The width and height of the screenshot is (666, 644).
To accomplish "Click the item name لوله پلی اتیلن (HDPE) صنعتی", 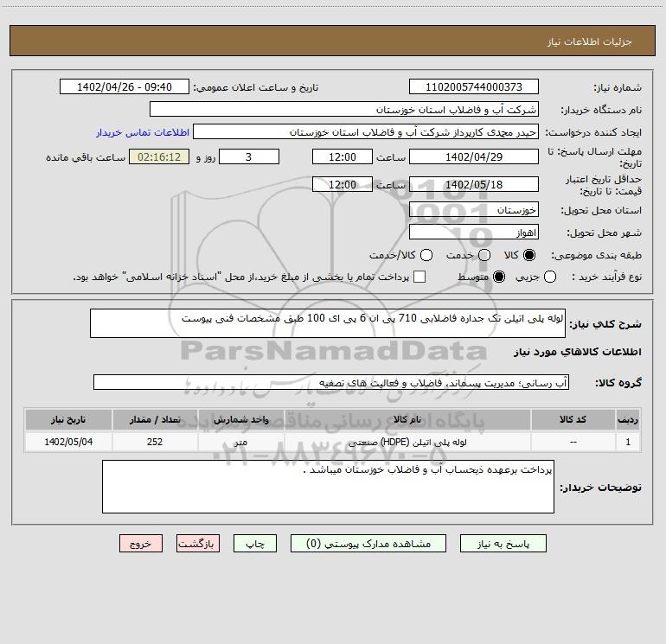I will pyautogui.click(x=407, y=442).
